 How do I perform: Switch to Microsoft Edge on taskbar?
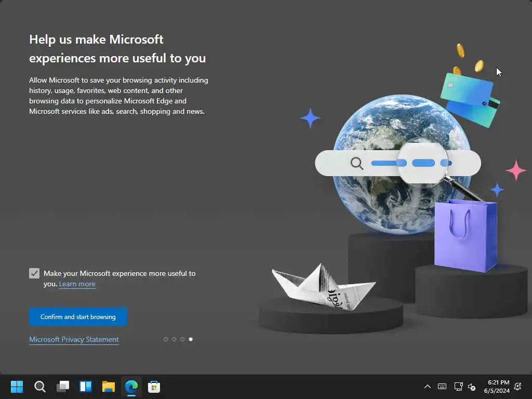click(x=131, y=387)
